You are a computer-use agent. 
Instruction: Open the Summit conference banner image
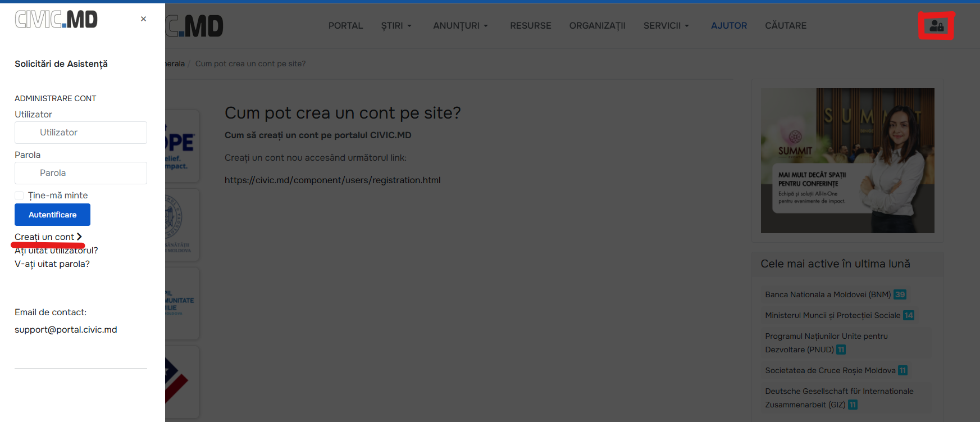[847, 160]
